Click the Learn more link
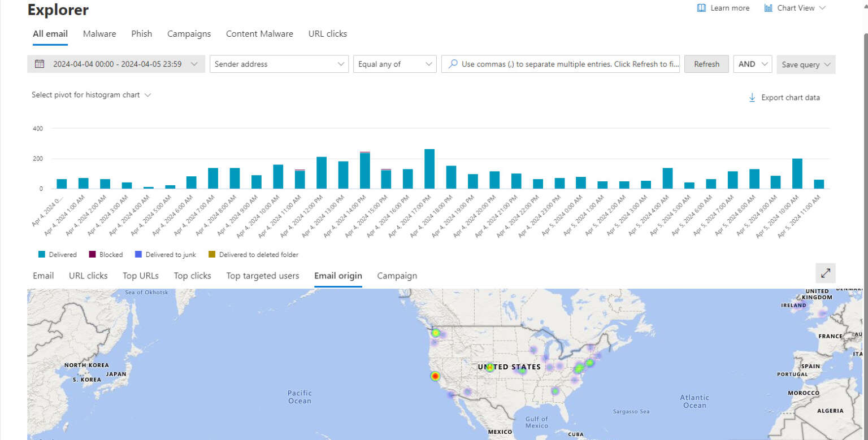This screenshot has width=868, height=440. 730,8
